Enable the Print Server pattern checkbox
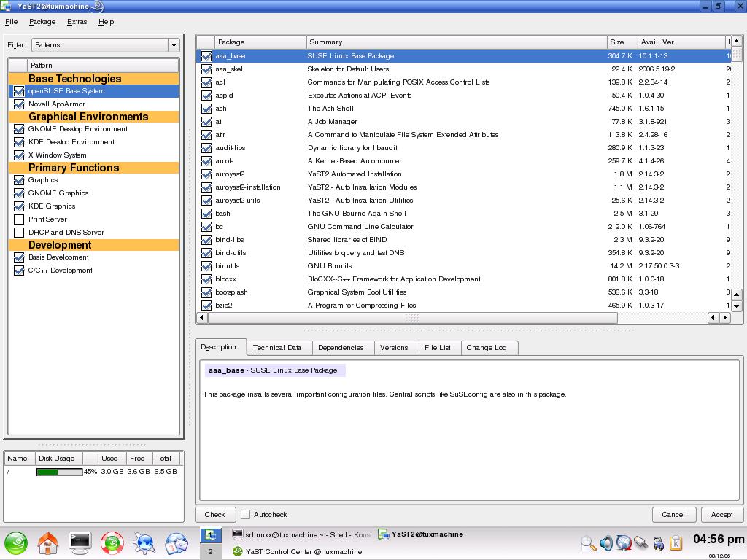 (x=19, y=219)
